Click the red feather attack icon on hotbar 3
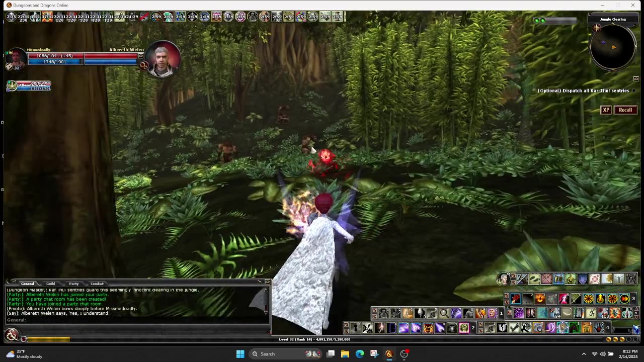 pos(516,299)
